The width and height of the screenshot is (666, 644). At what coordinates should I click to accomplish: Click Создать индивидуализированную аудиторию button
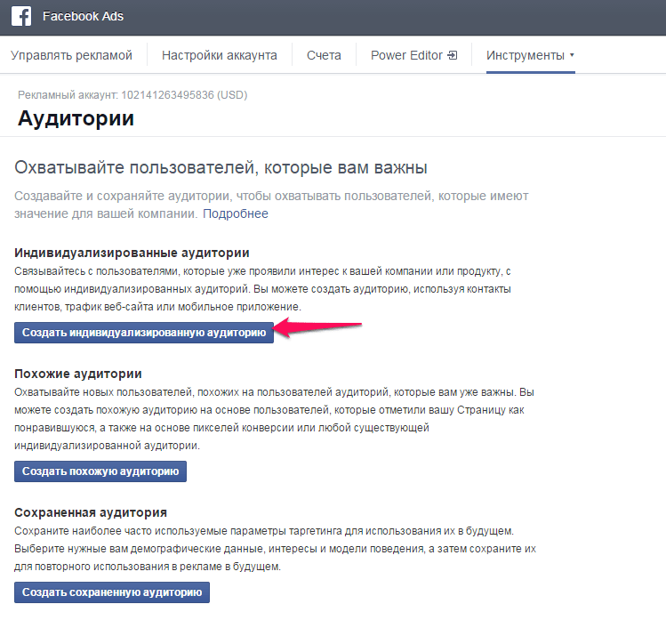pyautogui.click(x=144, y=333)
